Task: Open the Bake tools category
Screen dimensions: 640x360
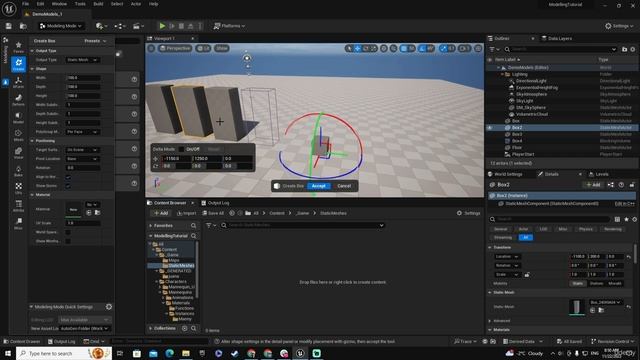Action: tap(18, 171)
